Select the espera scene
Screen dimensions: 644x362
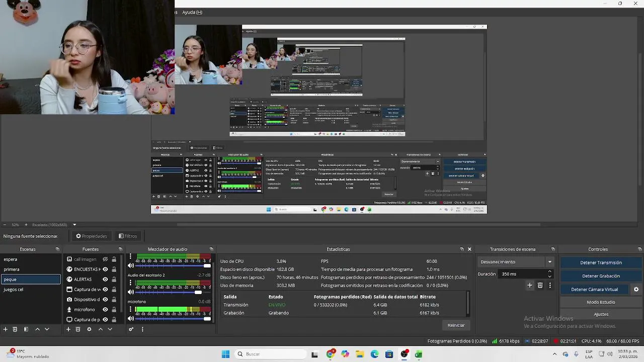coord(30,259)
